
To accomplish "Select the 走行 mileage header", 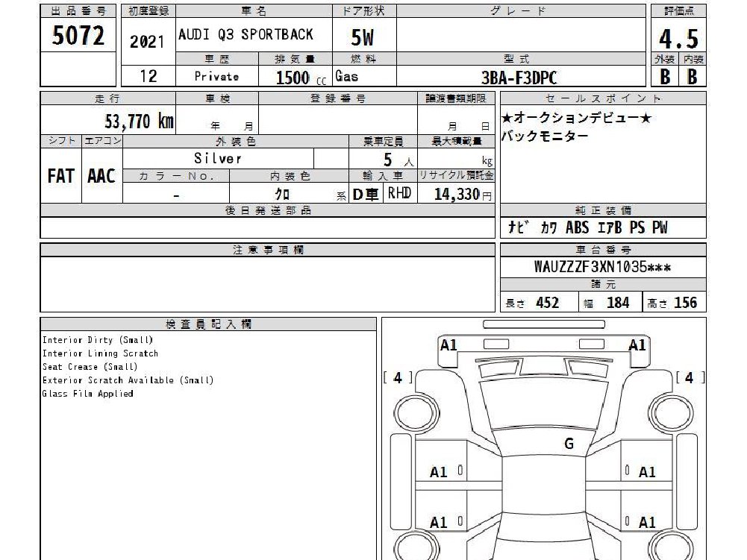I will pyautogui.click(x=107, y=98).
